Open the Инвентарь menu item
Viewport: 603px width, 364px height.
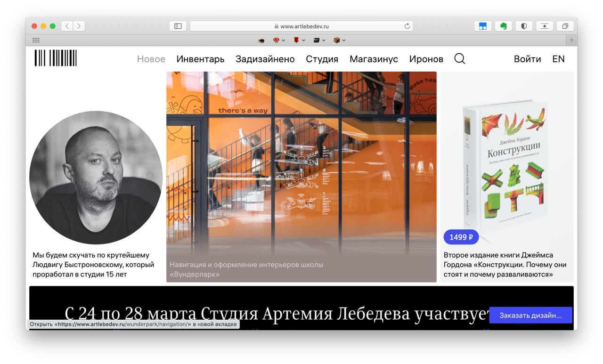pyautogui.click(x=200, y=59)
